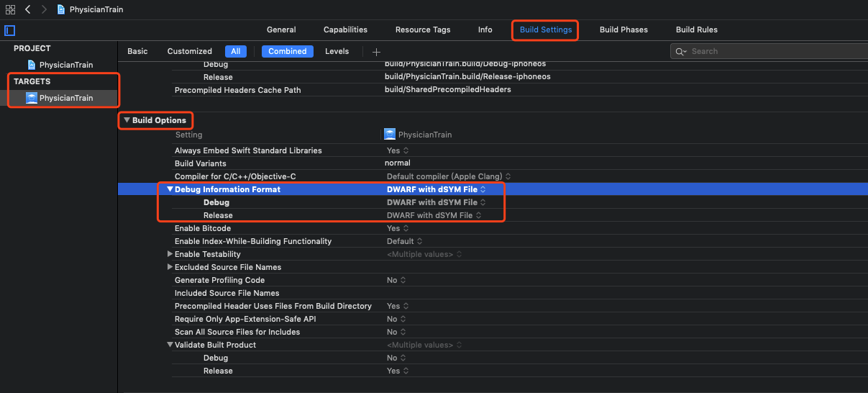868x393 pixels.
Task: Open Debug Information Format value dropdown
Action: [437, 189]
